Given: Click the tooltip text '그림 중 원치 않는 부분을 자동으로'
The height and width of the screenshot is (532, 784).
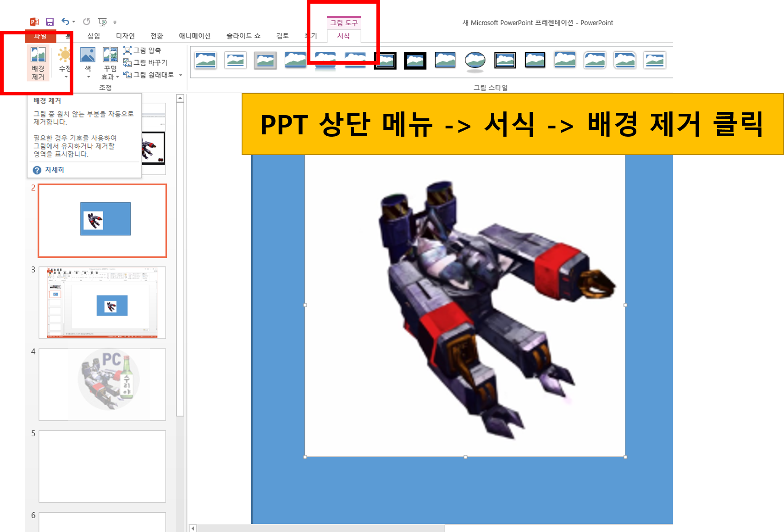Looking at the screenshot, I should tap(83, 114).
